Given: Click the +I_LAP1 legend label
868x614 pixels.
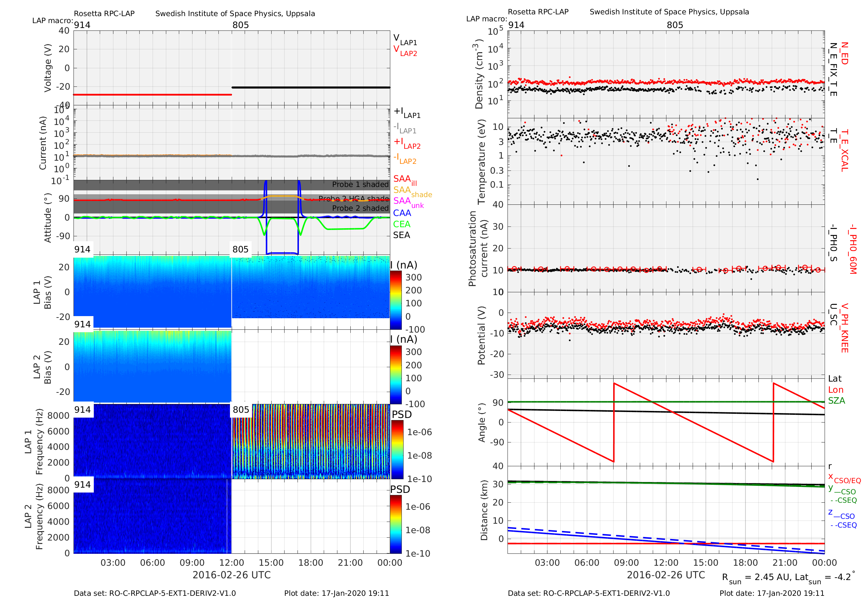Looking at the screenshot, I should tap(407, 112).
